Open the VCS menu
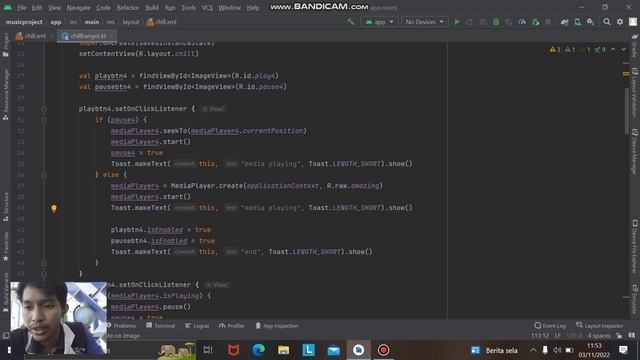640x360 pixels. click(207, 8)
